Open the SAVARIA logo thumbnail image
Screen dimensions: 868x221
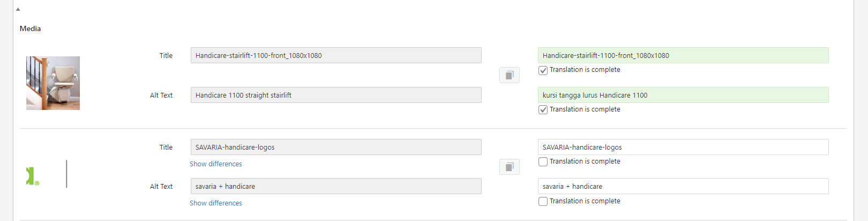(x=47, y=174)
